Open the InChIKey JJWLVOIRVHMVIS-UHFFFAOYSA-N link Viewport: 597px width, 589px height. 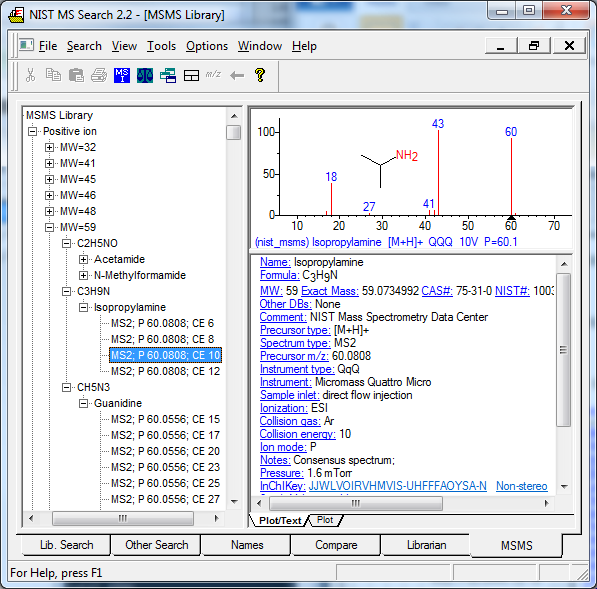point(397,486)
